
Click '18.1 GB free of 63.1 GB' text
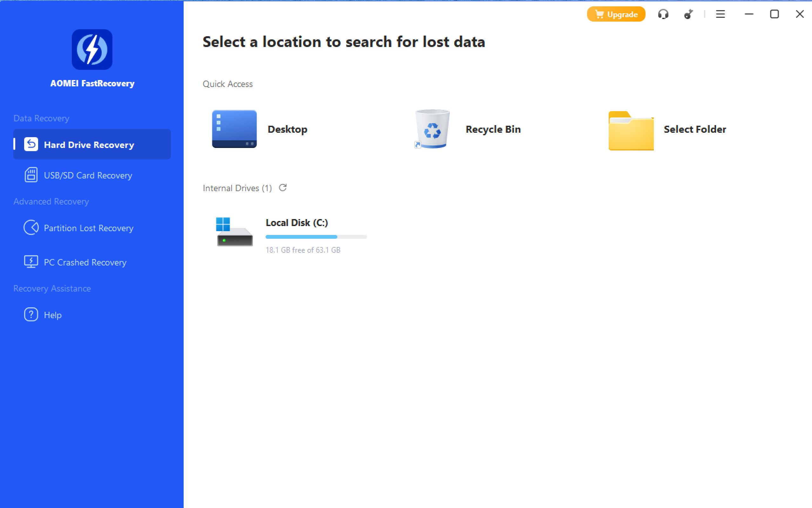click(x=303, y=250)
